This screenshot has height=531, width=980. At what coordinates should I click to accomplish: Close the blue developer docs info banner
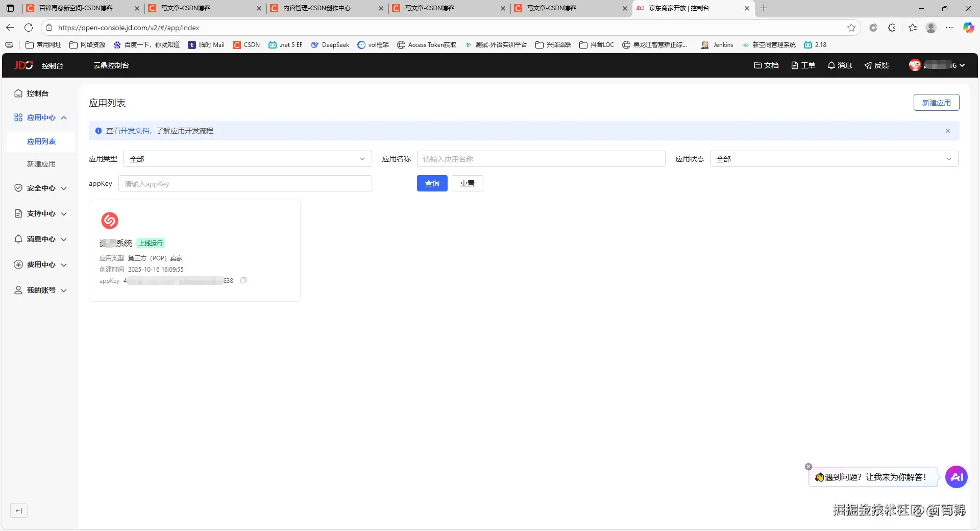pyautogui.click(x=947, y=131)
